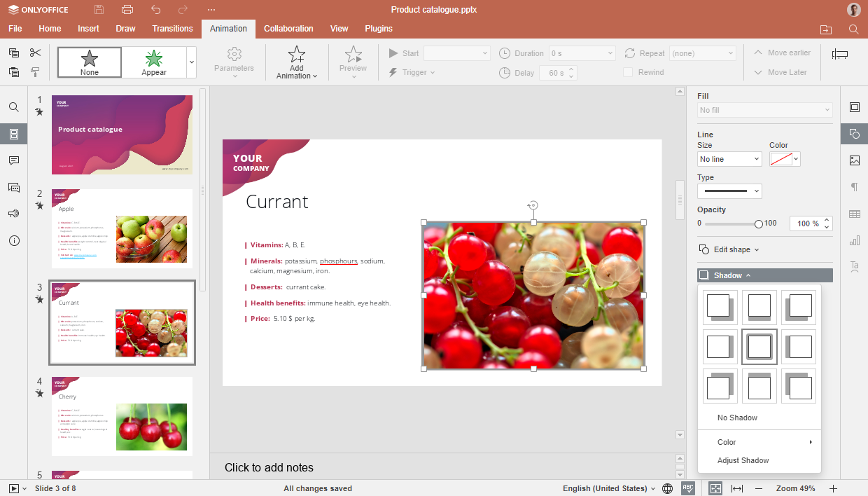Image resolution: width=868 pixels, height=496 pixels.
Task: Open the English (United States) language selector
Action: tap(609, 488)
